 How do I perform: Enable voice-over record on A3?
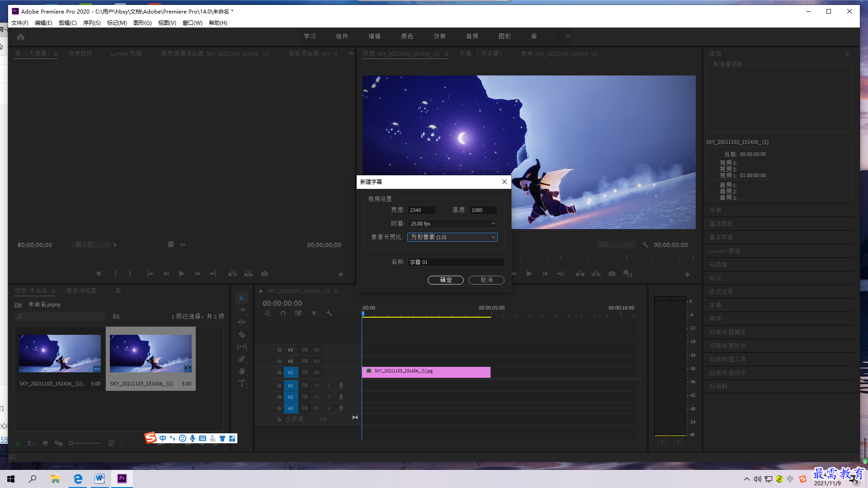point(341,408)
